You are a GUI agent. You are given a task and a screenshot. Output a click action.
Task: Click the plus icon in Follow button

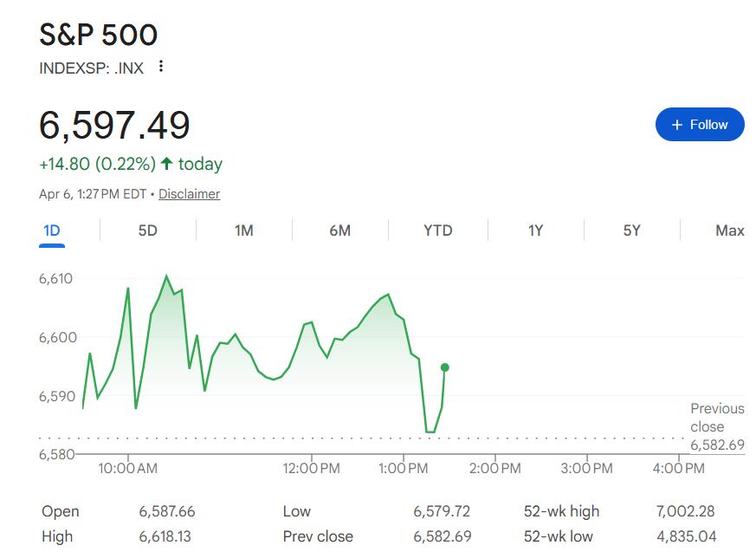677,125
